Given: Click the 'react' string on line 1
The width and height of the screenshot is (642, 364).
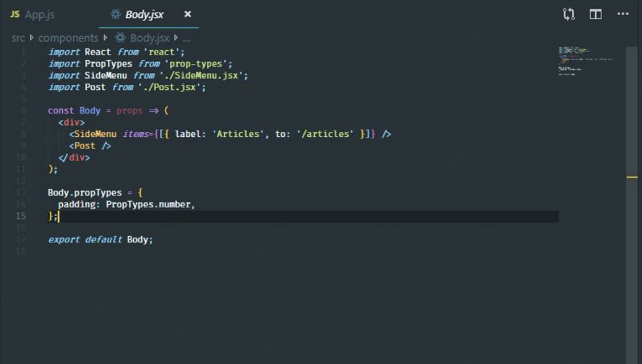Looking at the screenshot, I should coord(161,52).
